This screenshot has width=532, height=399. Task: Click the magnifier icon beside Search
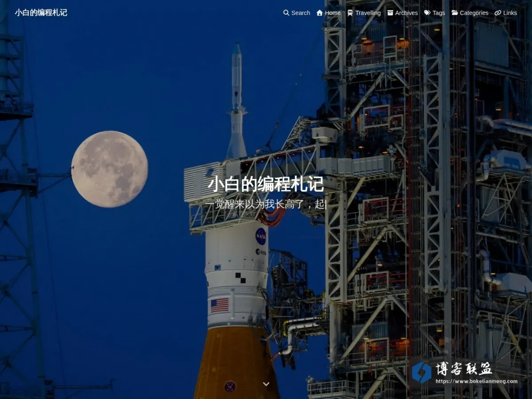coord(286,13)
